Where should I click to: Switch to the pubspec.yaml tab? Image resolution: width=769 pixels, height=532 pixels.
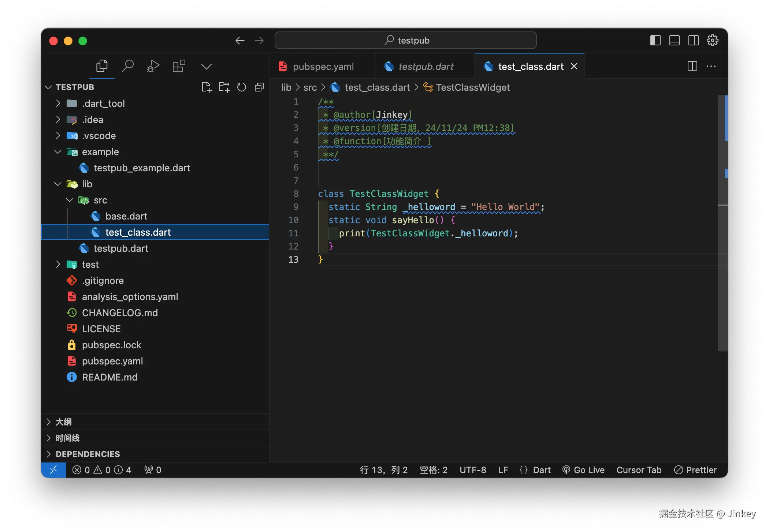point(323,67)
